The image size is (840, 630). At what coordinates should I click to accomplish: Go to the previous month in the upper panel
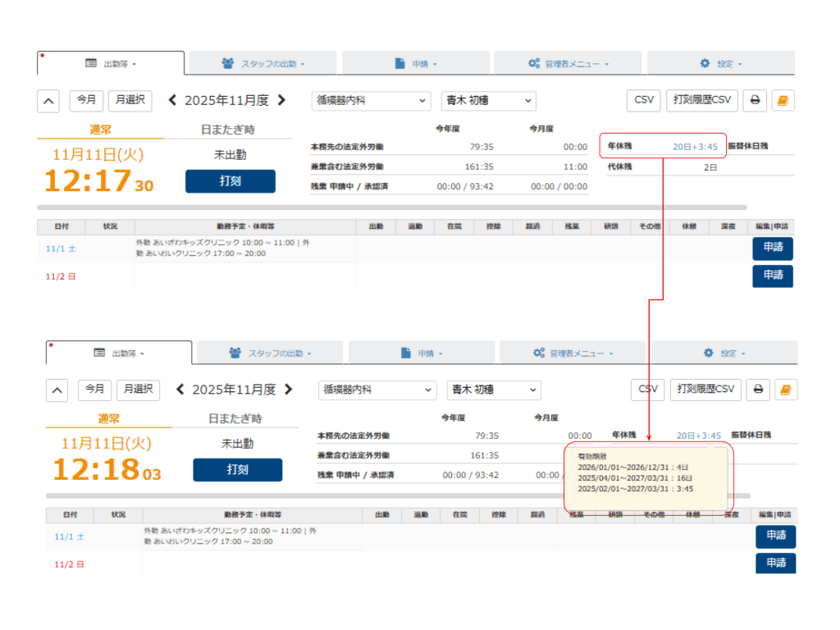172,100
